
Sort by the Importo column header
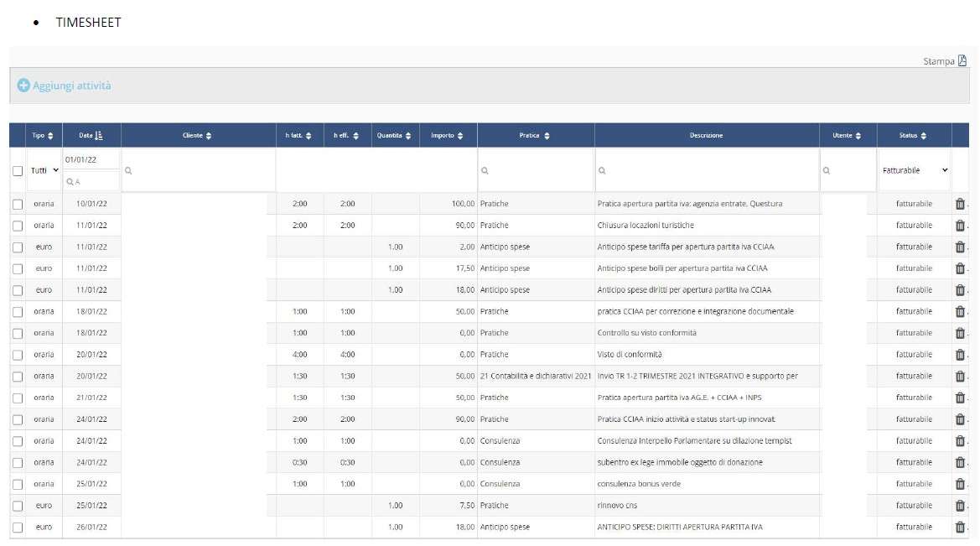click(447, 136)
